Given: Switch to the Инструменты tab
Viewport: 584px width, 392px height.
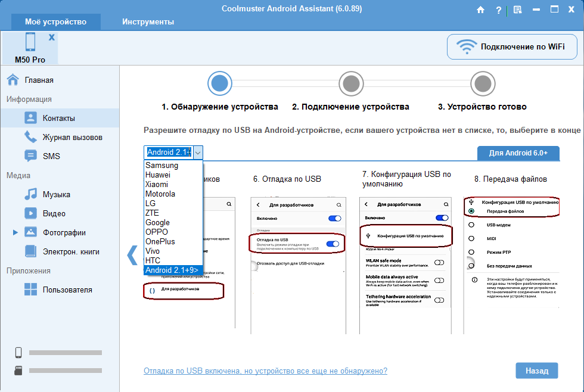Looking at the screenshot, I should [148, 21].
